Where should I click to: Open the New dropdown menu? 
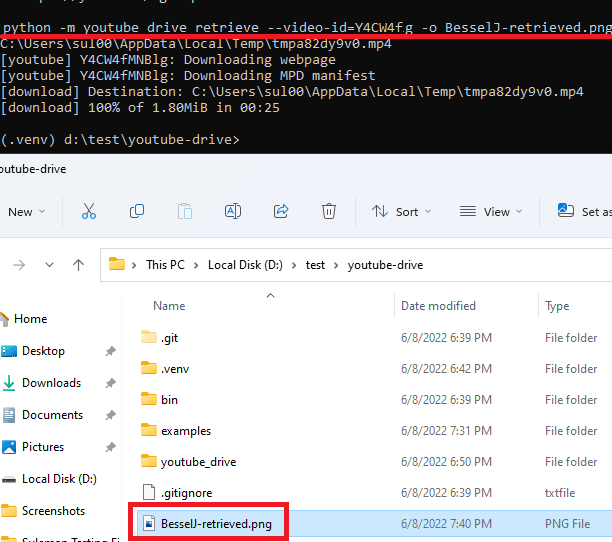26,211
